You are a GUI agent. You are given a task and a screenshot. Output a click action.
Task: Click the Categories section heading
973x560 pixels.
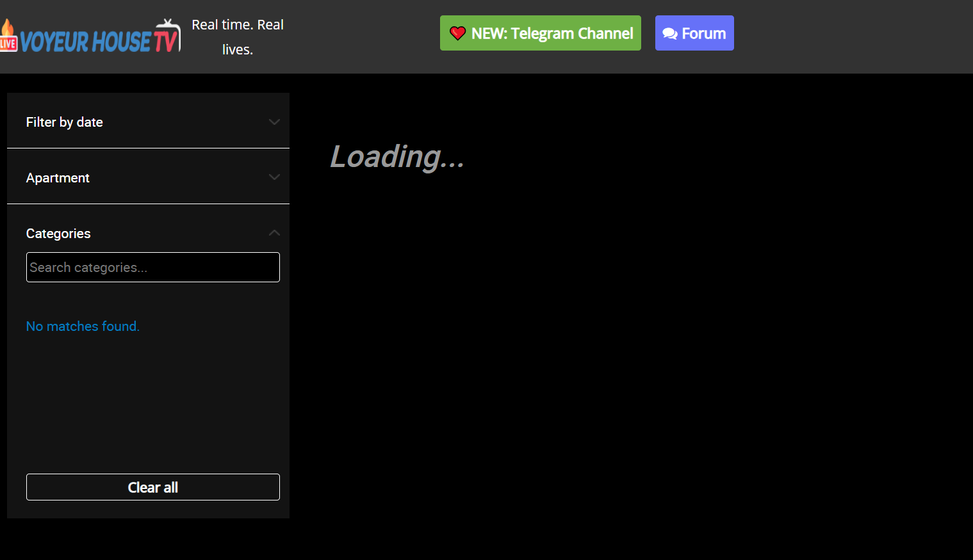pos(58,234)
